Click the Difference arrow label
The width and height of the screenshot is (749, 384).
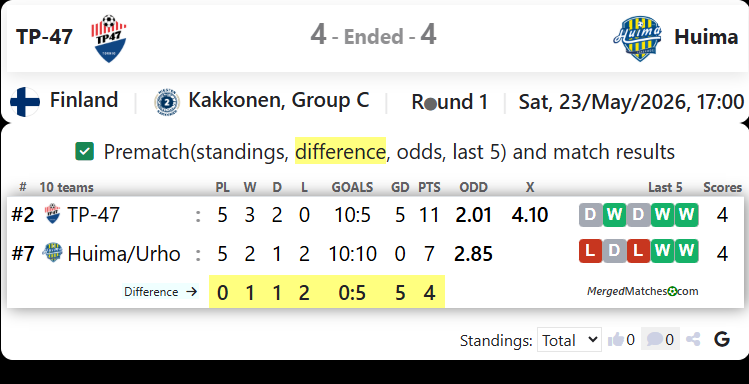160,292
